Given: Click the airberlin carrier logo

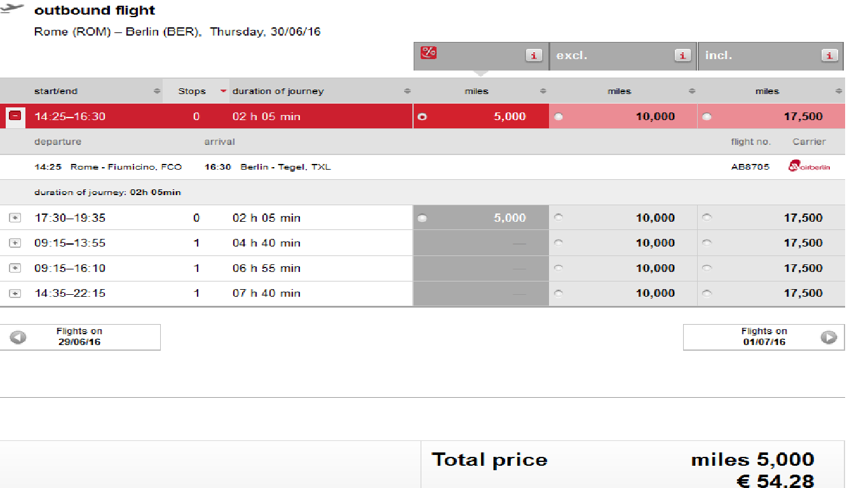Looking at the screenshot, I should pyautogui.click(x=809, y=167).
